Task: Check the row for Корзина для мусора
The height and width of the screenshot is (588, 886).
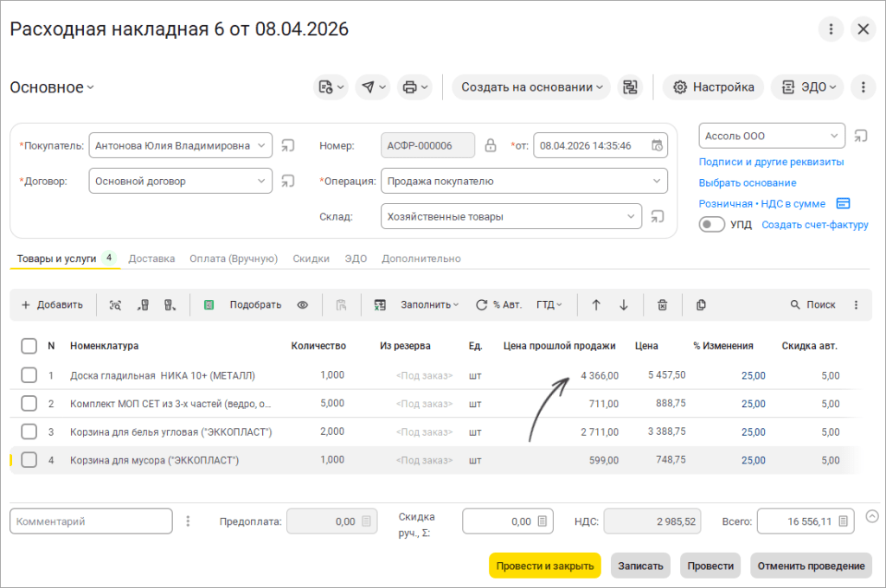Action: pos(29,460)
